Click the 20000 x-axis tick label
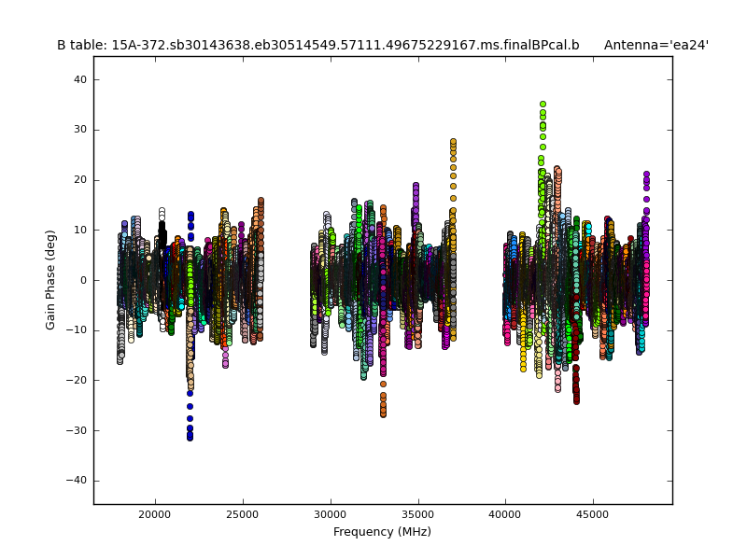 click(x=155, y=514)
